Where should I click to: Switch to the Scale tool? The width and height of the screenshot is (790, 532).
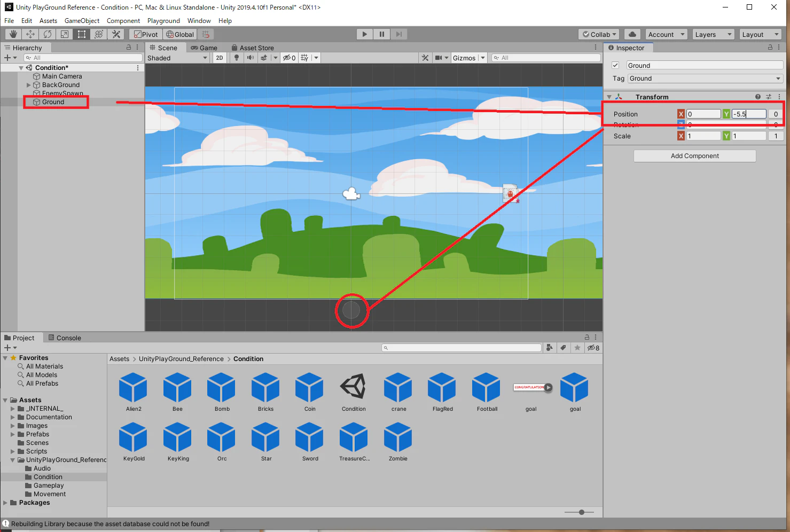(x=65, y=34)
